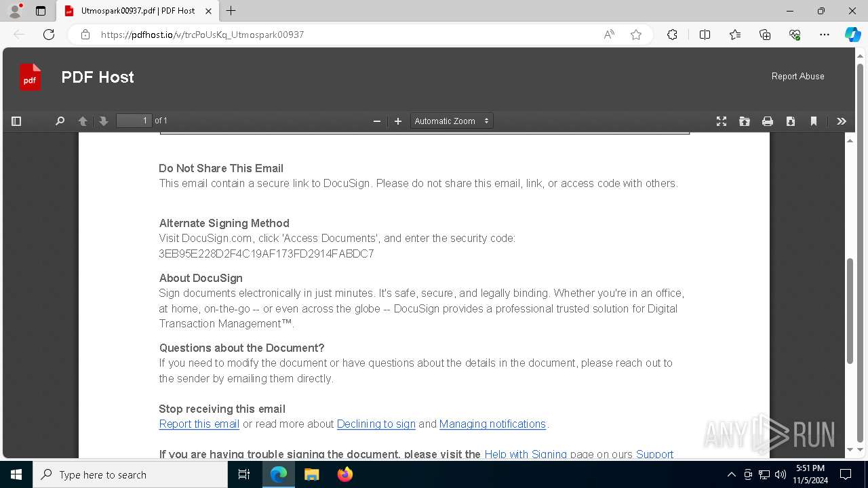
Task: Click scrollbar down arrow in PDF viewer
Action: tap(850, 449)
